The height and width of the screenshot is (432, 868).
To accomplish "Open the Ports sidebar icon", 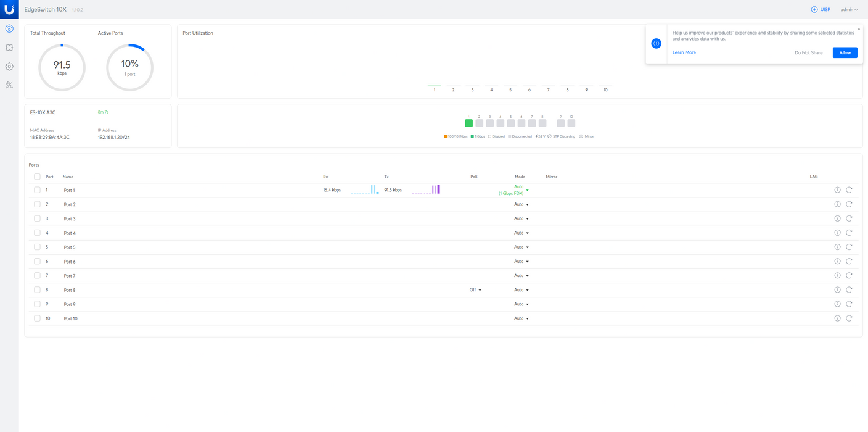I will tap(9, 48).
